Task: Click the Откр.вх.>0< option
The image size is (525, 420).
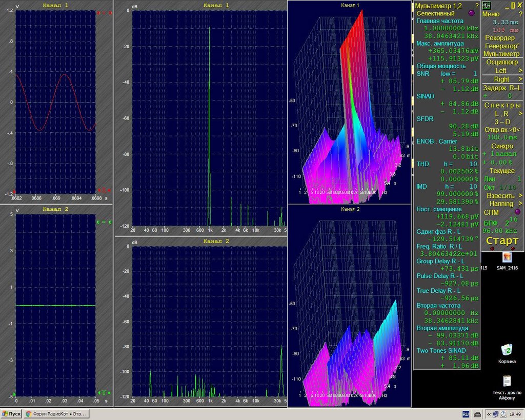Action: (502, 130)
